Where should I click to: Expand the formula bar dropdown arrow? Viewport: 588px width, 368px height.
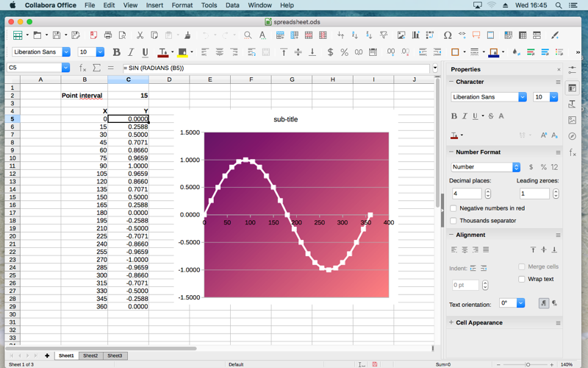click(435, 68)
